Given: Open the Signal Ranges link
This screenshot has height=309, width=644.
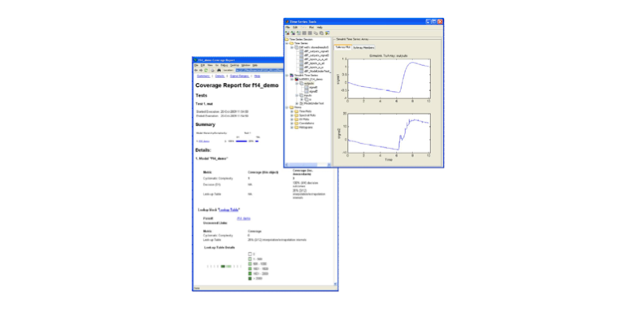Looking at the screenshot, I should pyautogui.click(x=239, y=76).
